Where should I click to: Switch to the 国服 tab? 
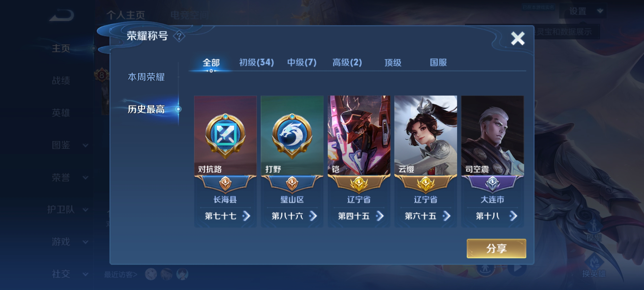tap(438, 63)
